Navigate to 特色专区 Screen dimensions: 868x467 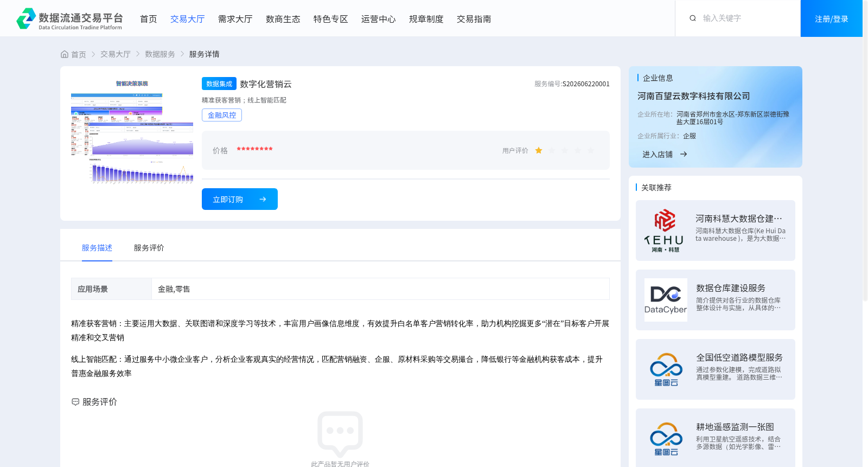click(x=331, y=19)
